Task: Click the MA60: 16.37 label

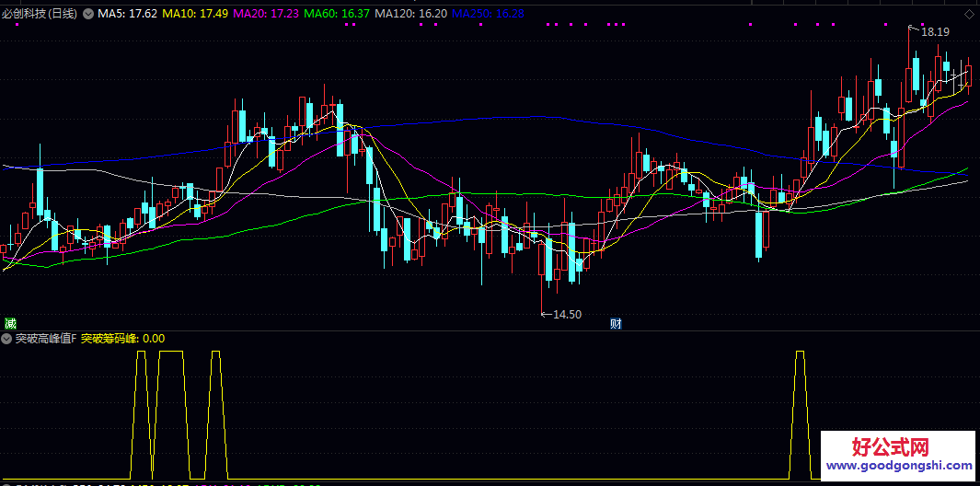Action: point(339,14)
